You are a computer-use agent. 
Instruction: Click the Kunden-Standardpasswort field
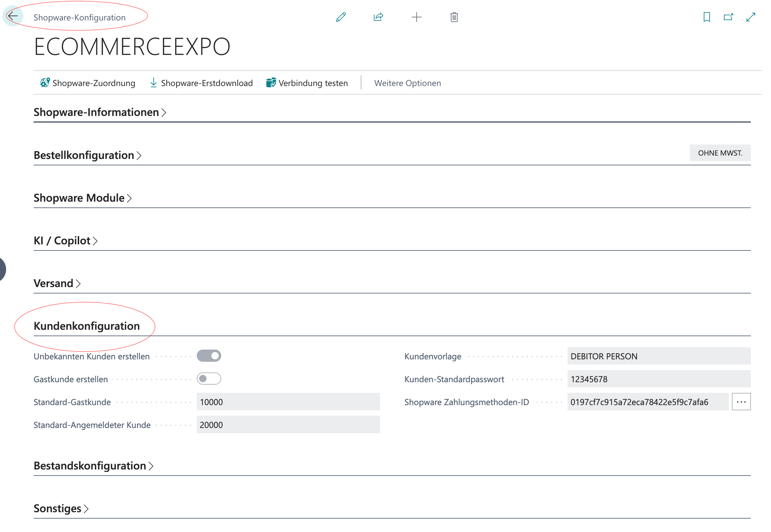tap(659, 379)
